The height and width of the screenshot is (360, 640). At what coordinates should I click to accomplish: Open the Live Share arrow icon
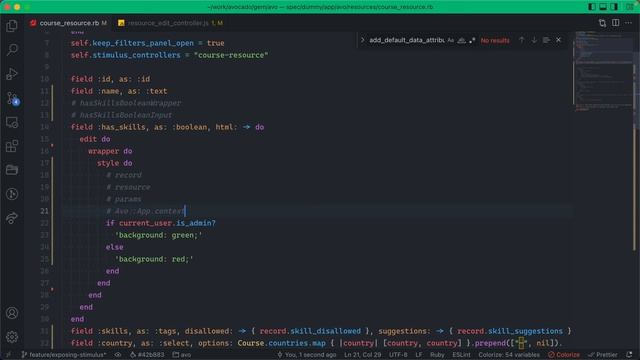coord(12,218)
